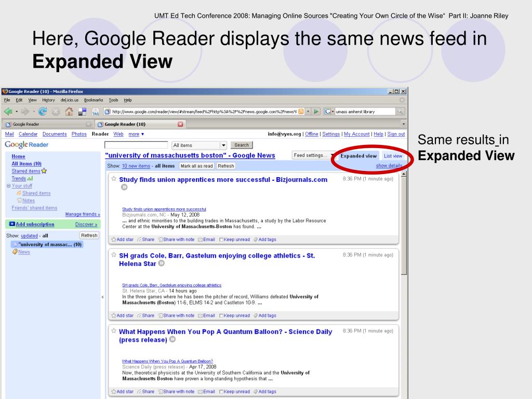Viewport: 532px width, 399px height.
Task: Click the Reader search text field
Action: coord(136,145)
